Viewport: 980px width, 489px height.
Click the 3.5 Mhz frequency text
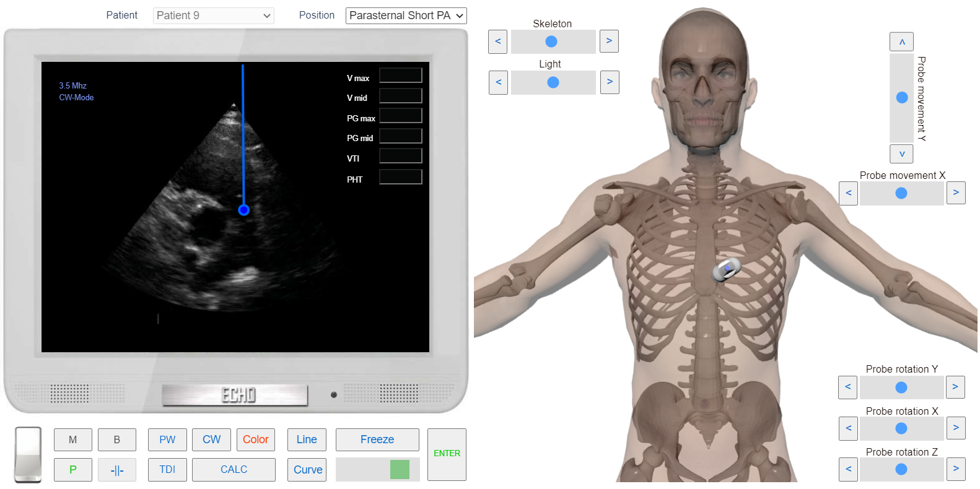(72, 86)
